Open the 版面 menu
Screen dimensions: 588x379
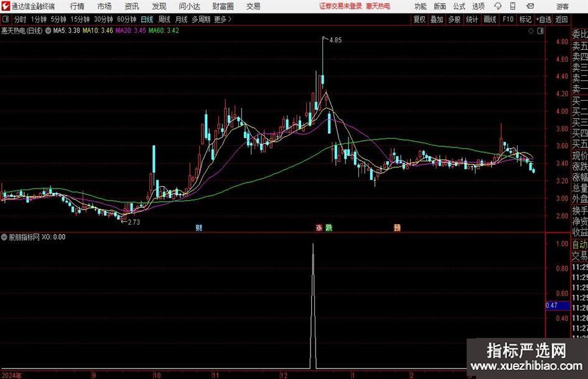440,6
